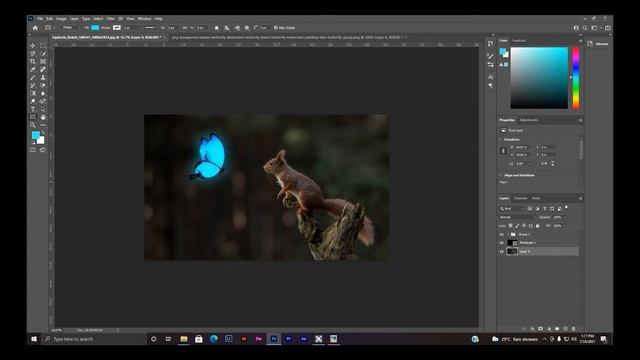Toggle Quick Mask mode in toolbar
The image size is (640, 360).
33,150
